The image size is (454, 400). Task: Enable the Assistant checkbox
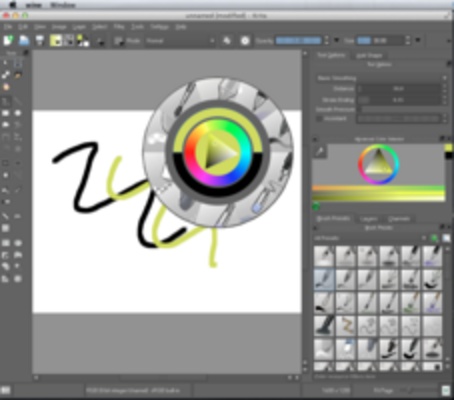tap(319, 119)
